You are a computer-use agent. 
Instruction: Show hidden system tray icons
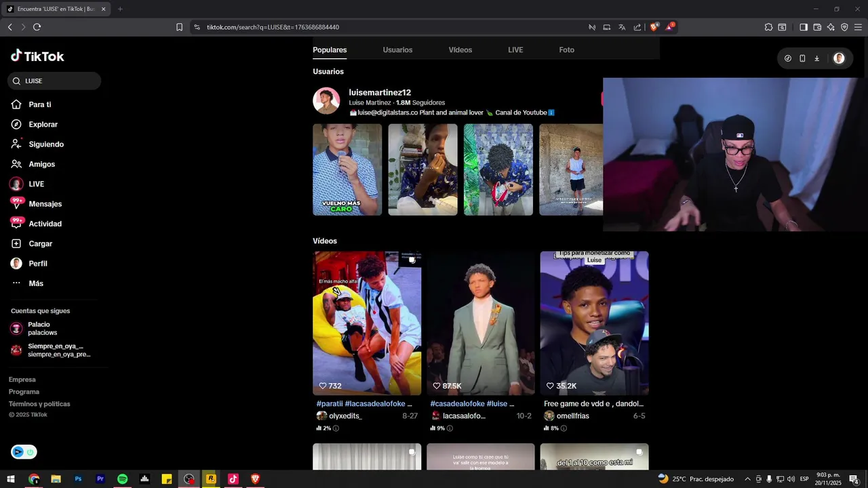tap(747, 479)
